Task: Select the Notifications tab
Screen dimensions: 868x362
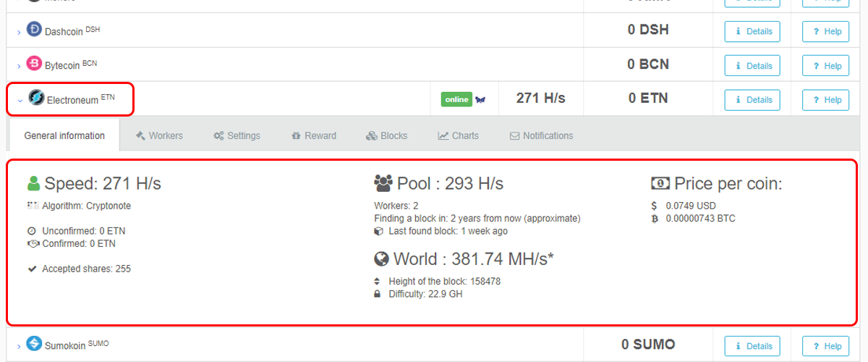Action: point(541,135)
